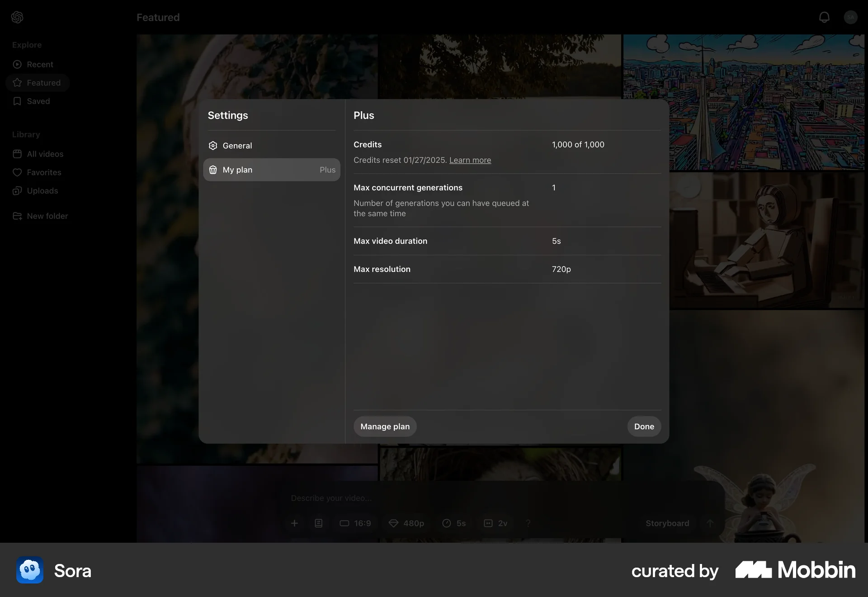Click the Learn more link about credits
The height and width of the screenshot is (597, 868).
470,160
